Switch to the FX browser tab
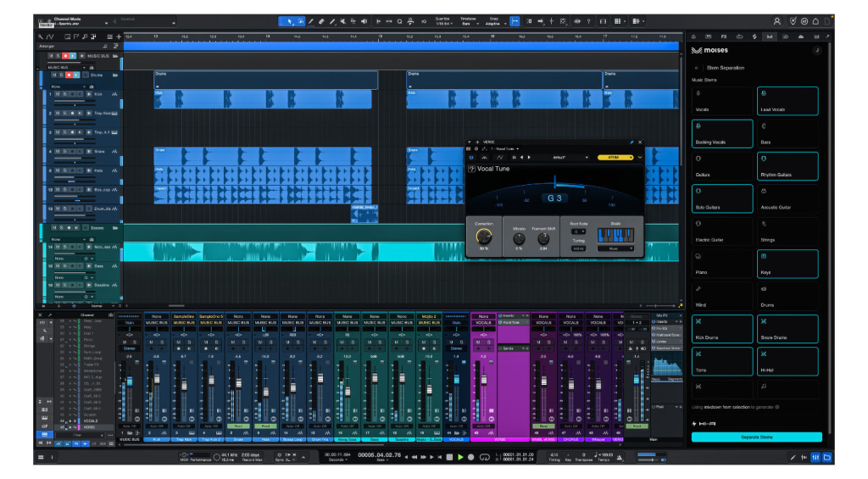The height and width of the screenshot is (479, 868). pos(724,36)
